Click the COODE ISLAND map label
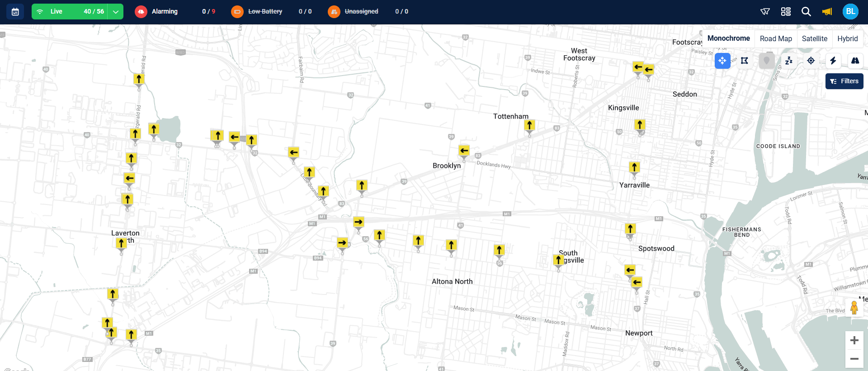 tap(778, 146)
